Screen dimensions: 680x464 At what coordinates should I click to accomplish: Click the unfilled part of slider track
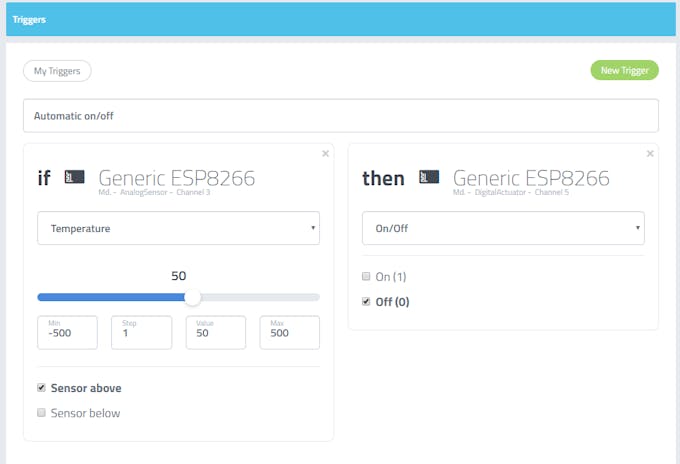coord(260,297)
